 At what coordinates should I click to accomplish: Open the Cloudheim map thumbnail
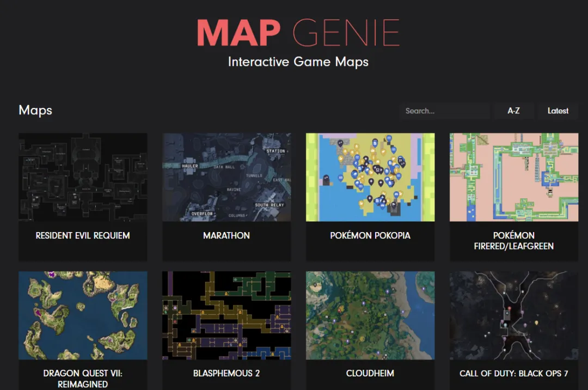coord(370,315)
